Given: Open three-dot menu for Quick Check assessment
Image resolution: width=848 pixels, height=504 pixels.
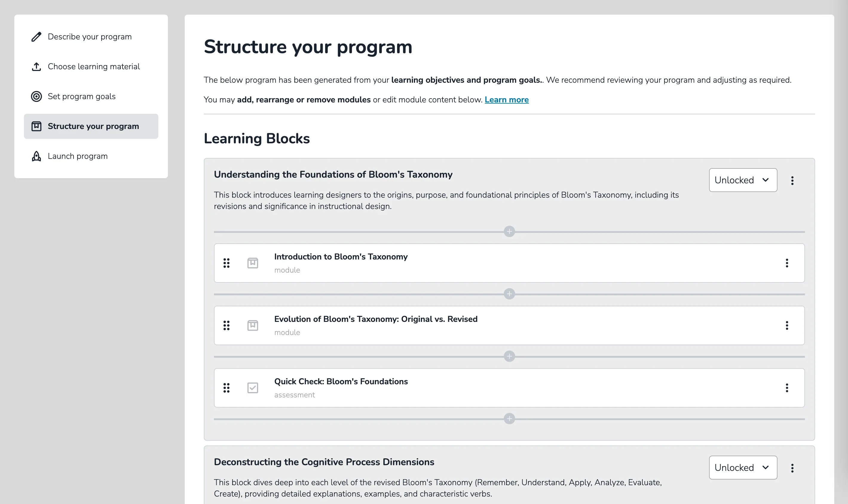Looking at the screenshot, I should (787, 388).
